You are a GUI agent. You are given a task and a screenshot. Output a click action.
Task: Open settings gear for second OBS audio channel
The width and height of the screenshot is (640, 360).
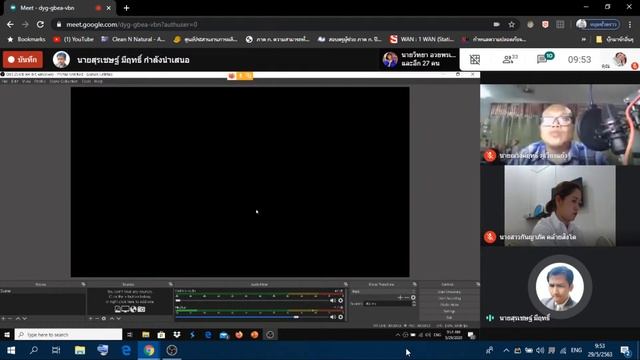(340, 317)
